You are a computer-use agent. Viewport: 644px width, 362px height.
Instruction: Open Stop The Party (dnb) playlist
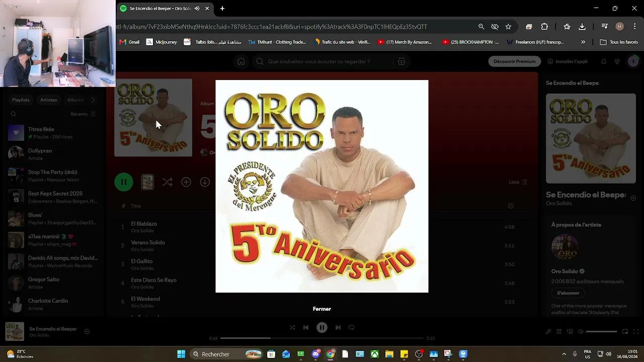53,175
